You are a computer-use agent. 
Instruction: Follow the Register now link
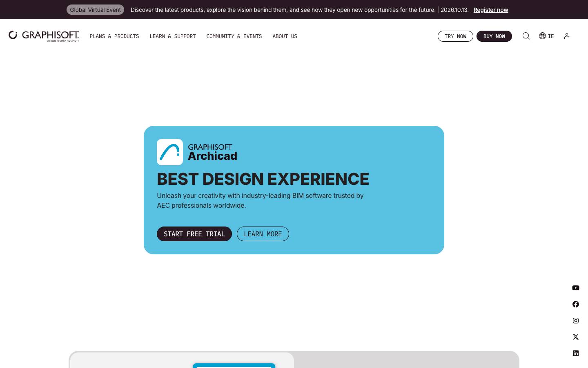491,10
